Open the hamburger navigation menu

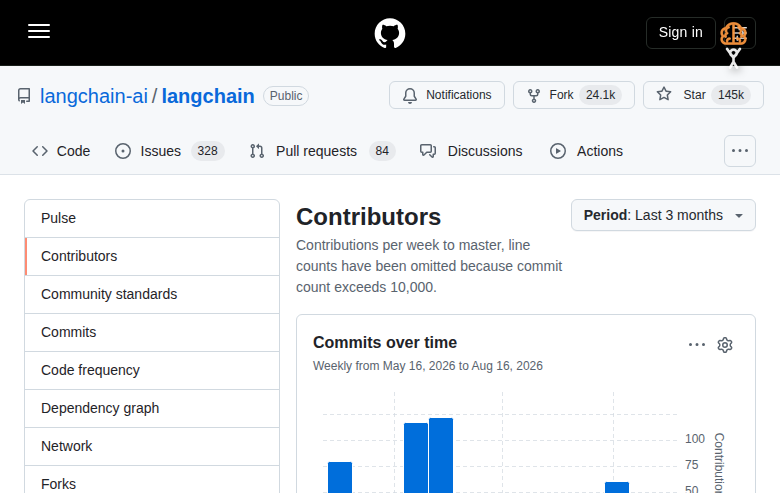tap(39, 31)
